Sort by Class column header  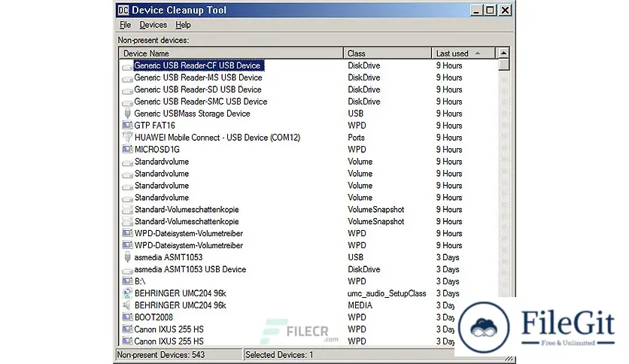point(387,53)
